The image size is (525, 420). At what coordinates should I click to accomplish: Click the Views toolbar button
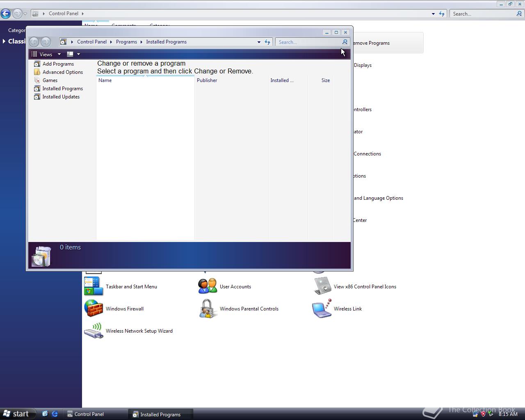(42, 54)
